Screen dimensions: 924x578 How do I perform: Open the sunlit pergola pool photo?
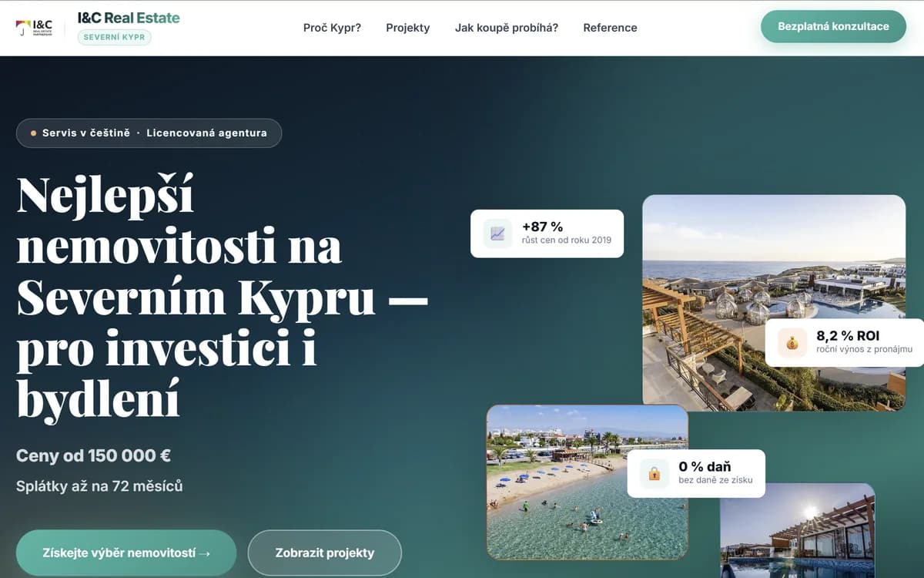(x=797, y=530)
